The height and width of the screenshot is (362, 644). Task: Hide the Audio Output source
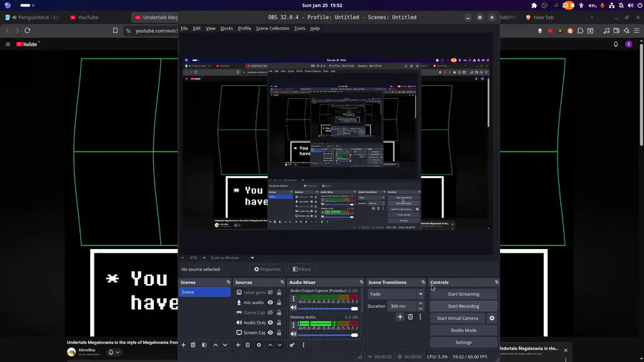coord(270,323)
